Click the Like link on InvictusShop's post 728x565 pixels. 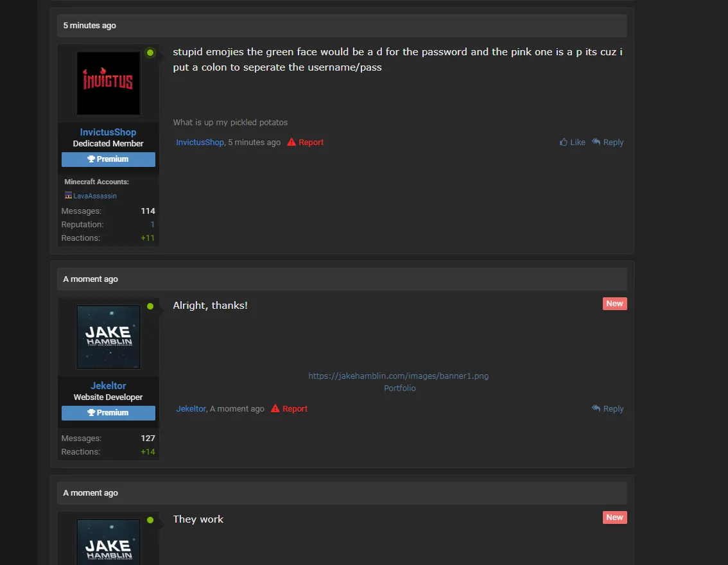point(573,143)
